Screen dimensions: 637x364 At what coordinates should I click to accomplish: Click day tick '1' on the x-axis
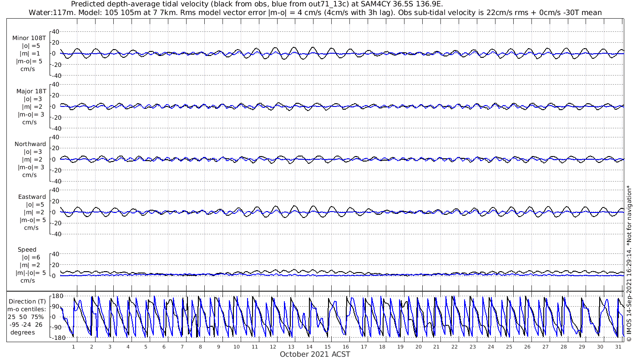[73, 347]
